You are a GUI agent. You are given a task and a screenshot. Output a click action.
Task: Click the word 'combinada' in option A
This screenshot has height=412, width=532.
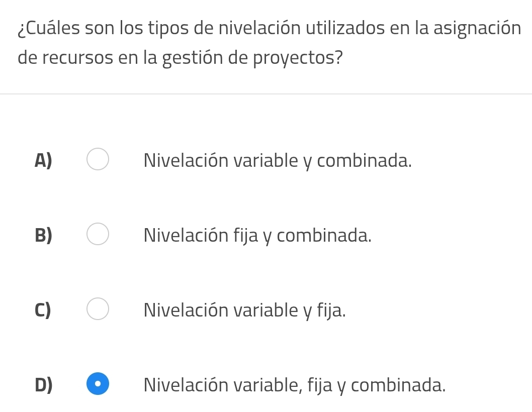364,161
